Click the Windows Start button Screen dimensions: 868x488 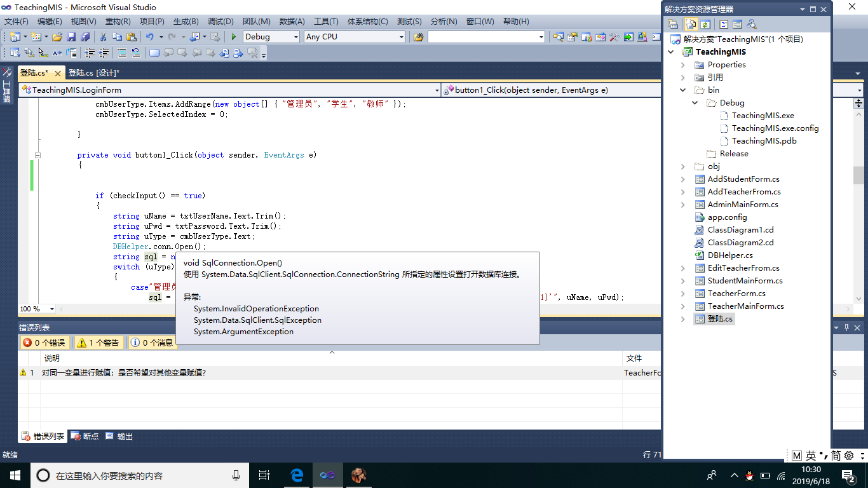point(15,475)
